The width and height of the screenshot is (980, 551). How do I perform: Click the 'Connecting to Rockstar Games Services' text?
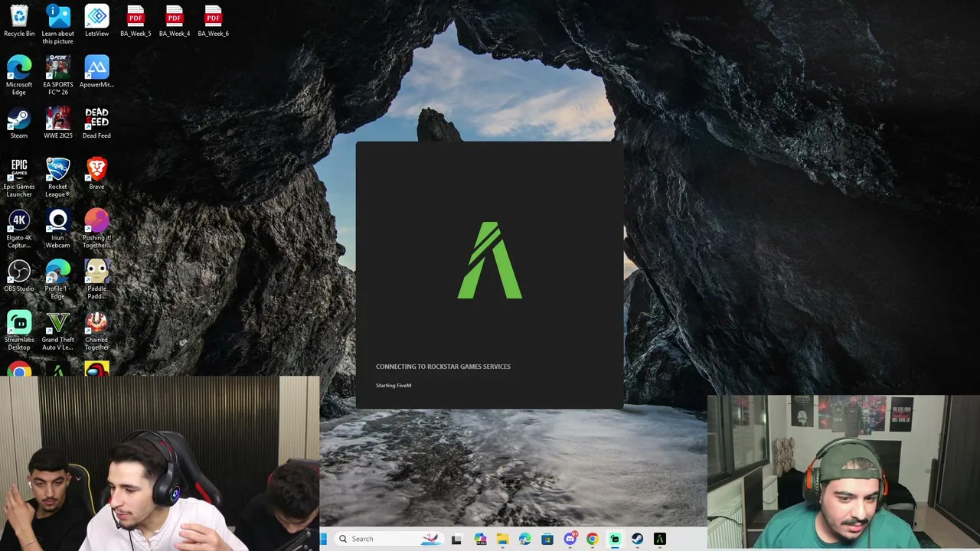pyautogui.click(x=443, y=367)
